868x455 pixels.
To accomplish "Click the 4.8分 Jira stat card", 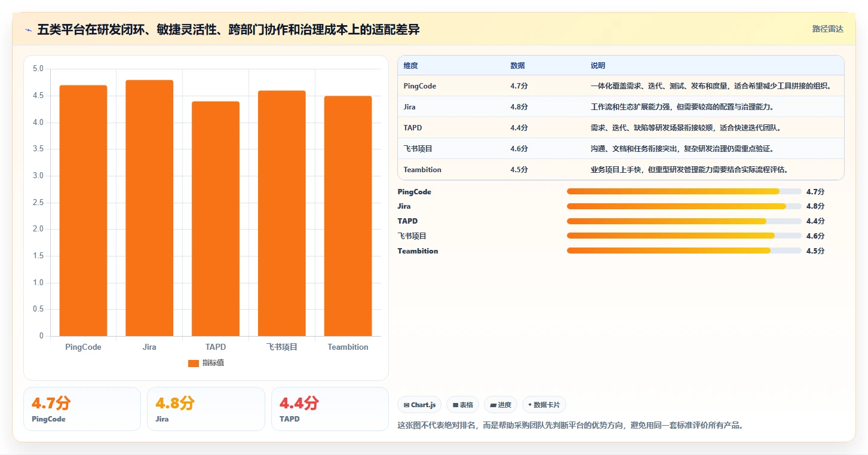I will click(206, 409).
